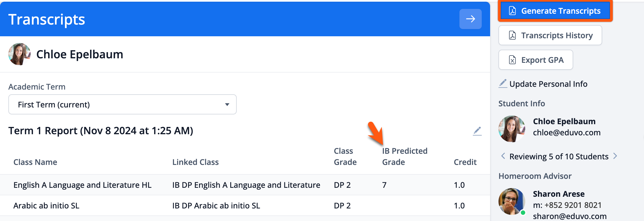Go to next student with right chevron
644x221 pixels.
(x=615, y=156)
